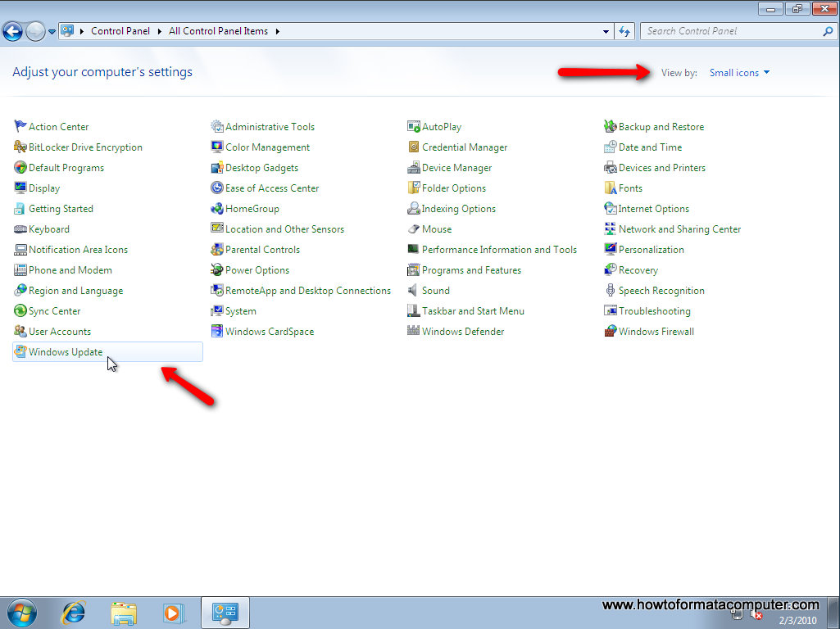Viewport: 840px width, 629px height.
Task: Expand arrow after All Control Panel Items
Action: click(278, 32)
